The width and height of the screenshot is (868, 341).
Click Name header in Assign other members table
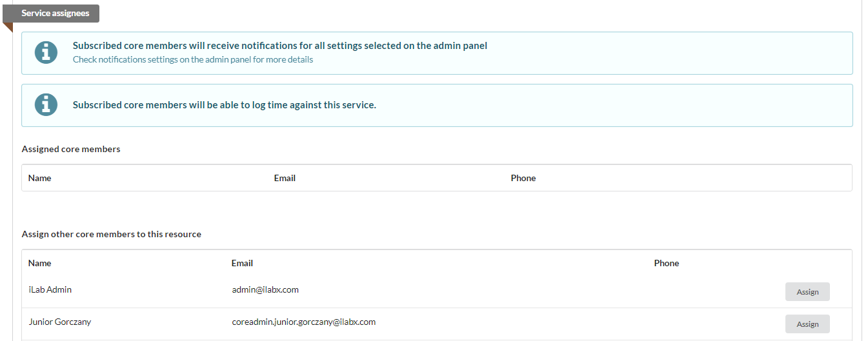coord(39,263)
